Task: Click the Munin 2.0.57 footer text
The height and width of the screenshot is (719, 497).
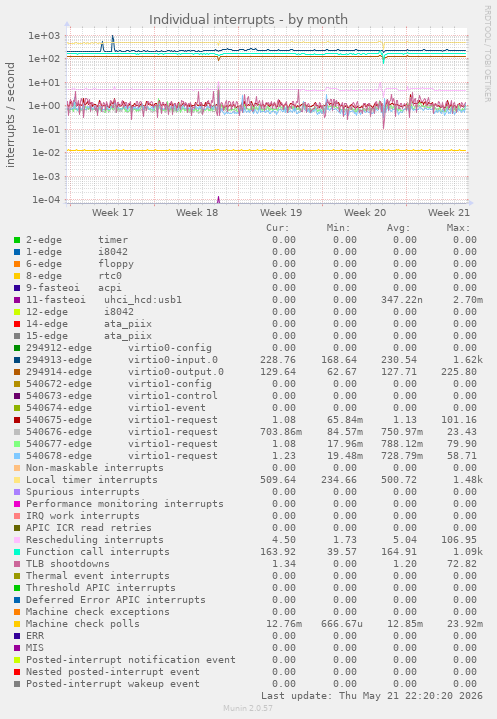Action: click(x=248, y=708)
